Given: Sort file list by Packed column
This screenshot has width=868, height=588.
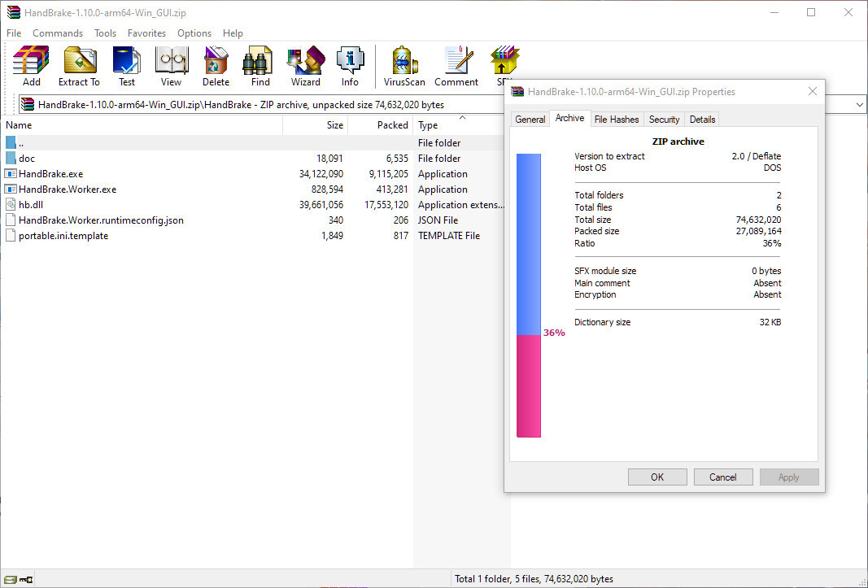Looking at the screenshot, I should 380,125.
